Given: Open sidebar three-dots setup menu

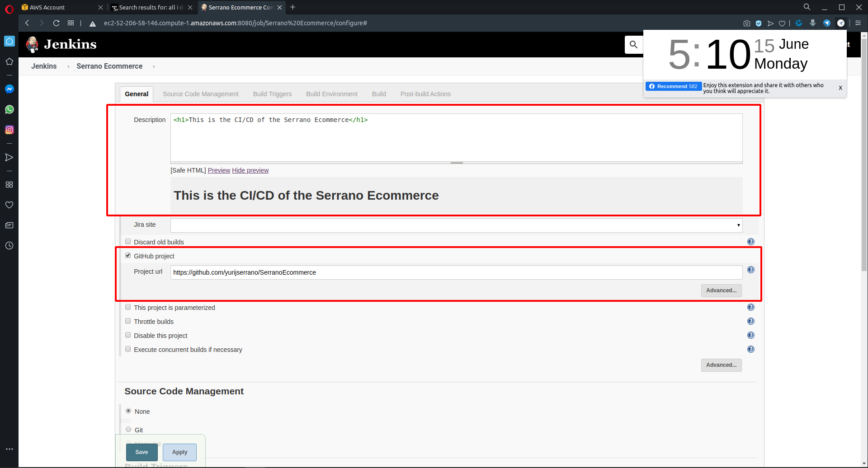Looking at the screenshot, I should 9,449.
